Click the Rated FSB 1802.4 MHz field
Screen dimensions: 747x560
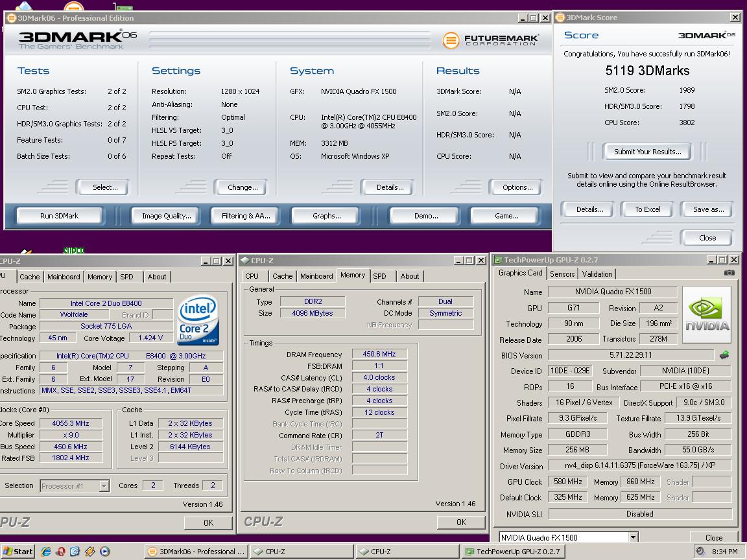pyautogui.click(x=71, y=457)
